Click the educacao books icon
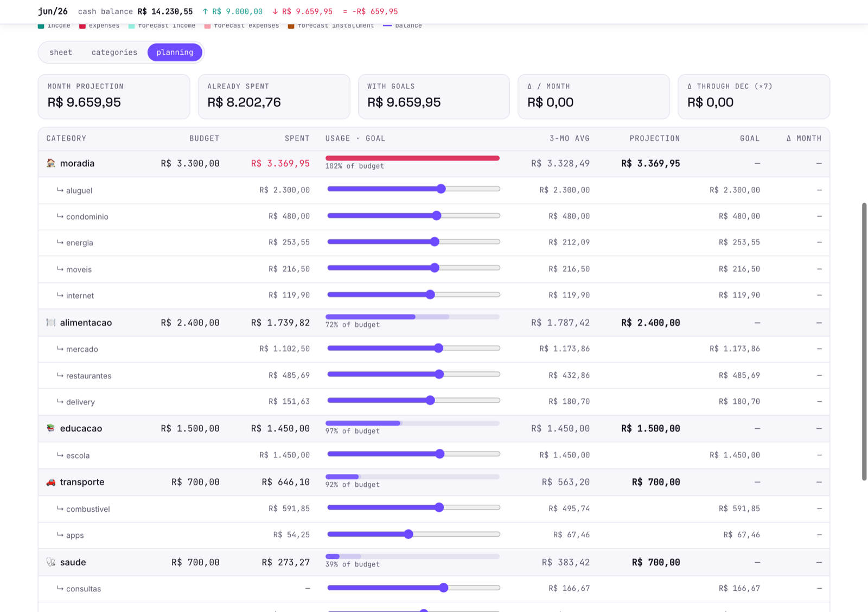This screenshot has height=612, width=868. [51, 428]
